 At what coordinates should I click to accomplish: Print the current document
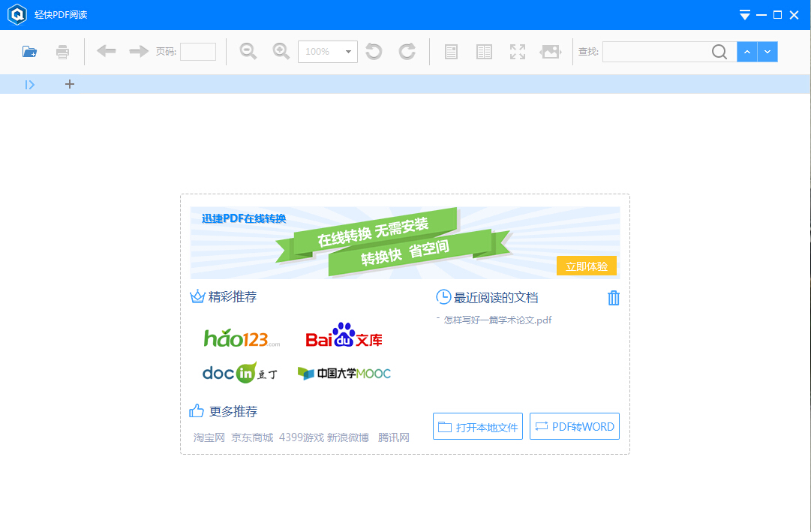[62, 51]
